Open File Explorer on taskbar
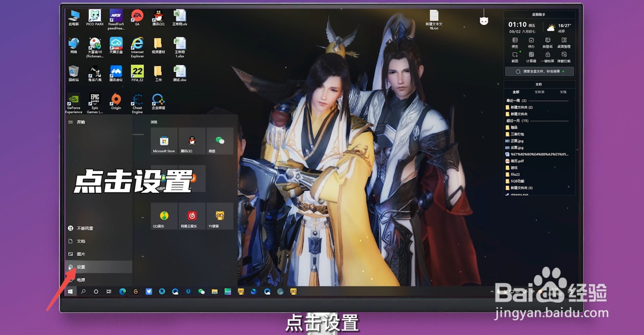The height and width of the screenshot is (335, 644). pyautogui.click(x=215, y=291)
